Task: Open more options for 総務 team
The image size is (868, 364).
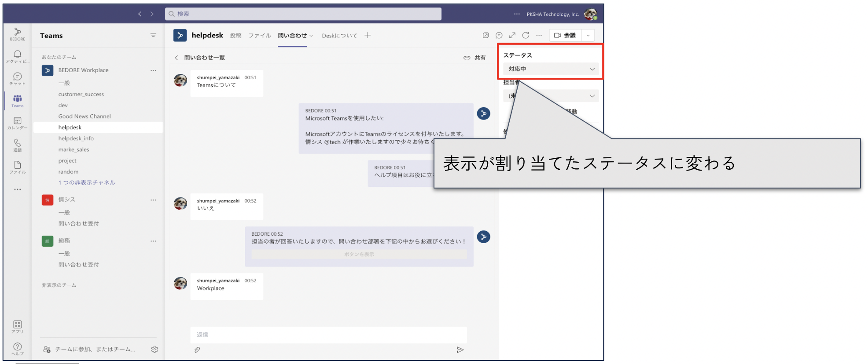Action: click(153, 241)
